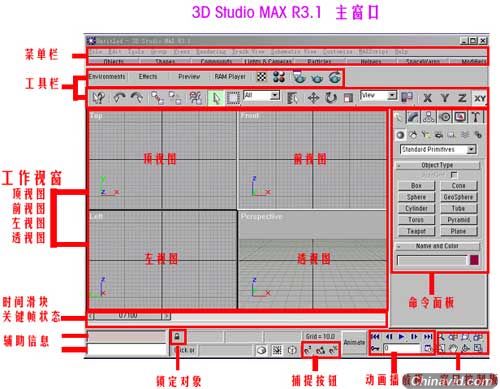Open the Standard Primitives dropdown

click(x=438, y=149)
